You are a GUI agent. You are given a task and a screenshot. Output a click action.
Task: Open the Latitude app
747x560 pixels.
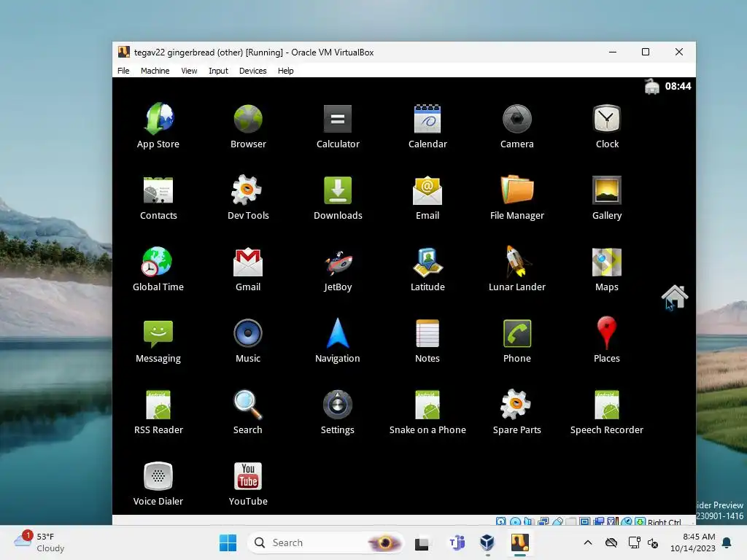[x=427, y=268]
